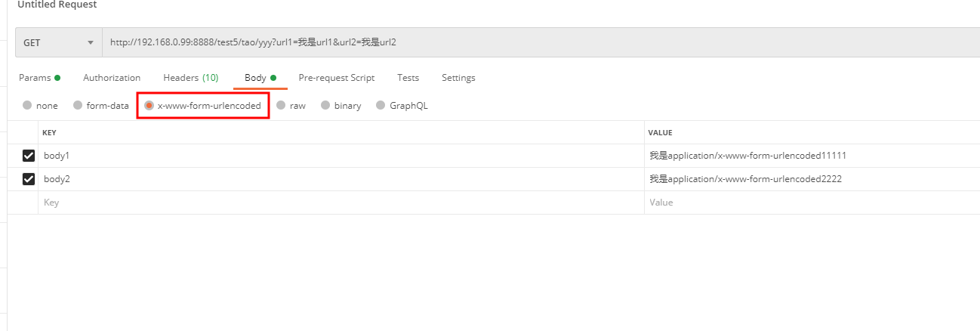Switch to the Params tab
The width and height of the screenshot is (980, 331).
coord(39,78)
